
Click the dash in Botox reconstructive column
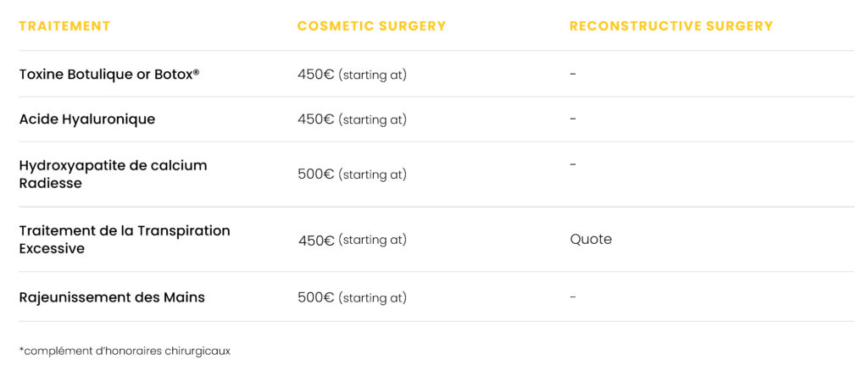[573, 74]
